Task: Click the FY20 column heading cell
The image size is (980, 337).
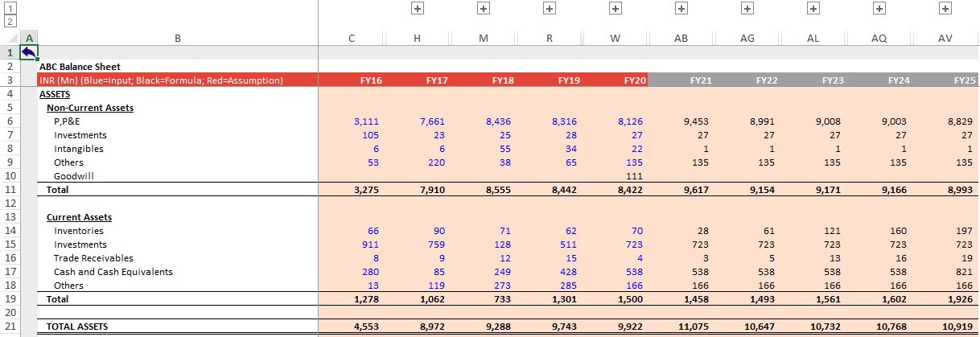Action: coord(635,80)
